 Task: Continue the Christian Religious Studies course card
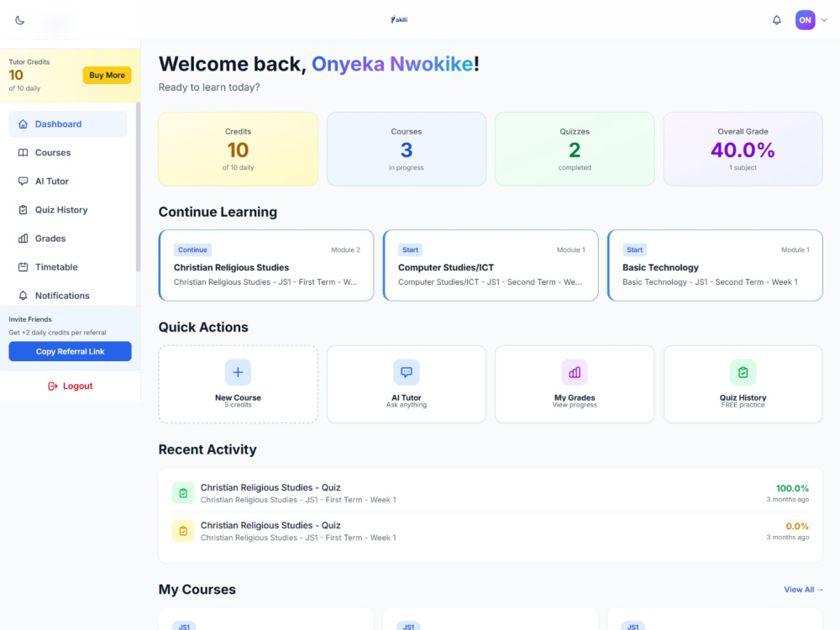pos(266,265)
